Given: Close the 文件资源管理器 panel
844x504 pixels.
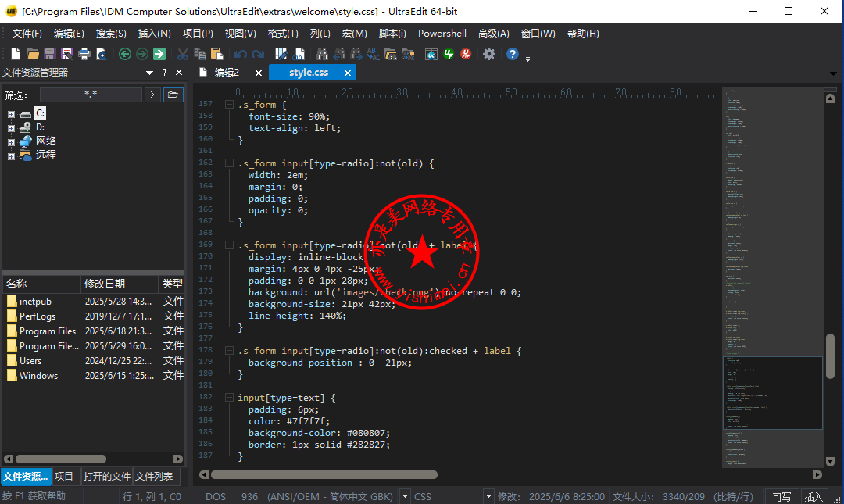Looking at the screenshot, I should coord(179,73).
